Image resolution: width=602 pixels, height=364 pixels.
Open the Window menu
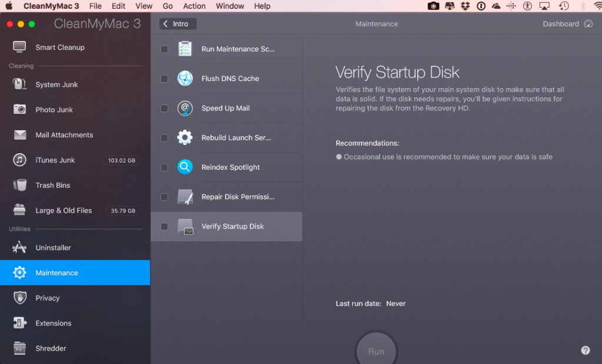[x=230, y=6]
